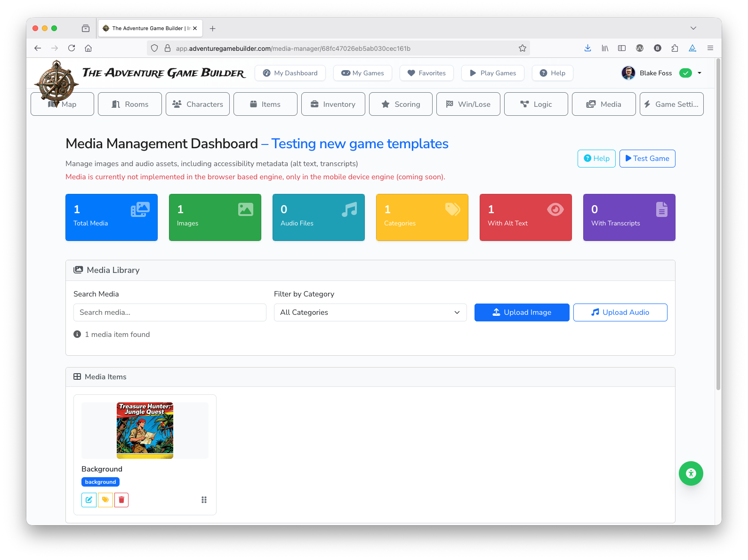Click the With Alt Text red card
The image size is (748, 560).
pos(525,217)
